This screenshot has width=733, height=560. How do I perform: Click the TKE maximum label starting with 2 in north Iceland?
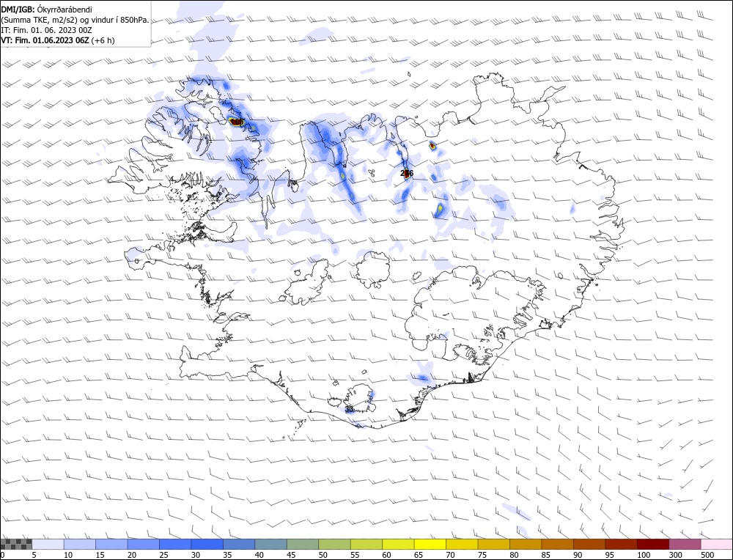(407, 174)
